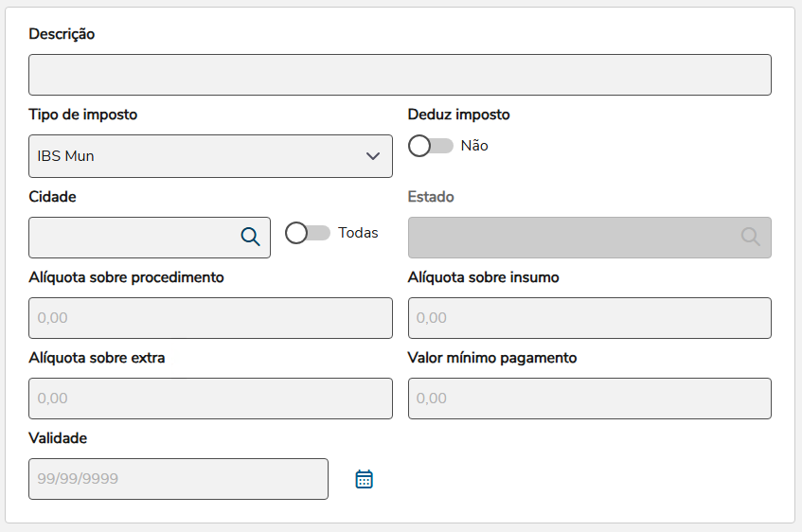
Task: Enable the Todas cities switch
Action: coord(308,233)
